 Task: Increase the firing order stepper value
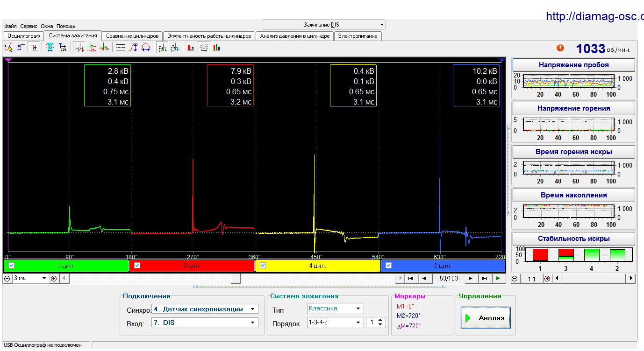tap(380, 320)
